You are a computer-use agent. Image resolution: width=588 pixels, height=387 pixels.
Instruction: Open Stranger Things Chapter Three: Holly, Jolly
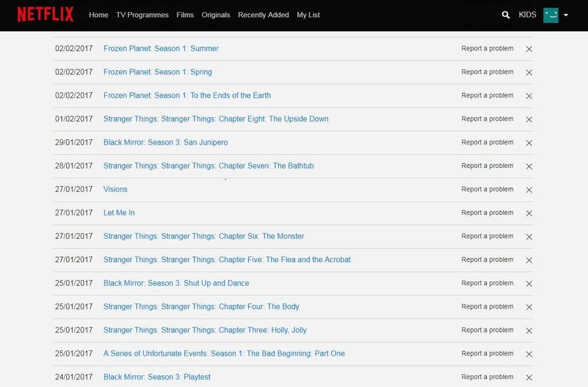click(x=205, y=330)
